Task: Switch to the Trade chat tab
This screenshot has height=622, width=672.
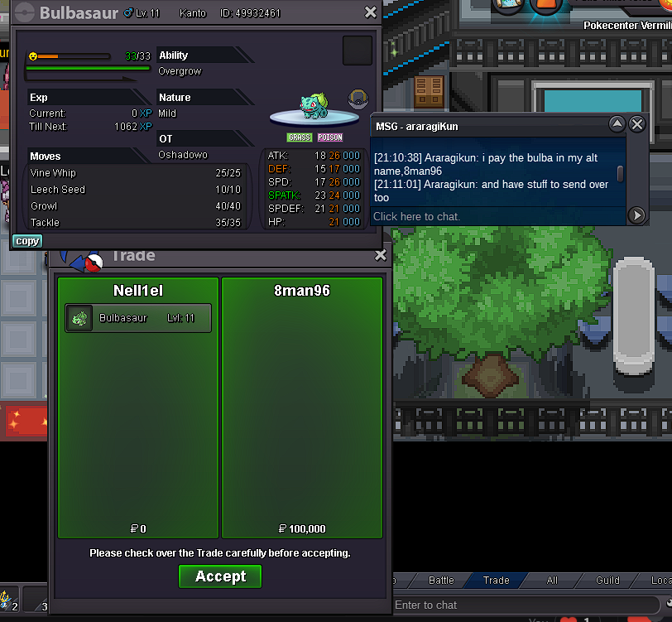Action: tap(496, 581)
